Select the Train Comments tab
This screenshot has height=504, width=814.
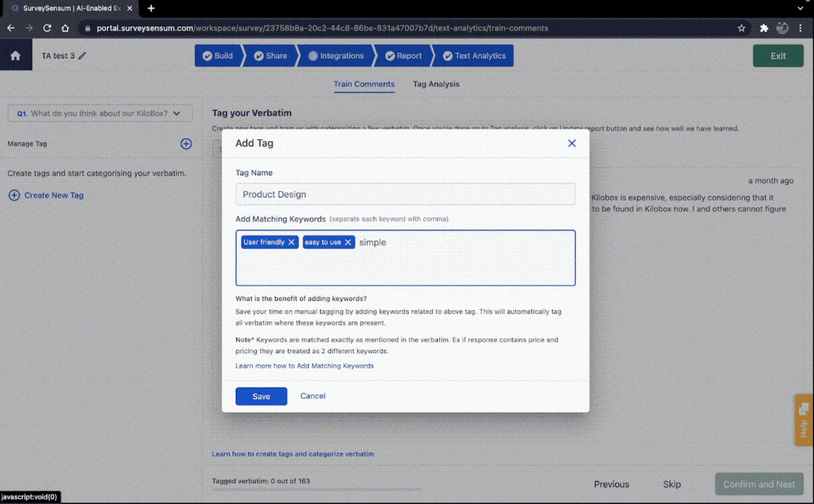point(364,84)
